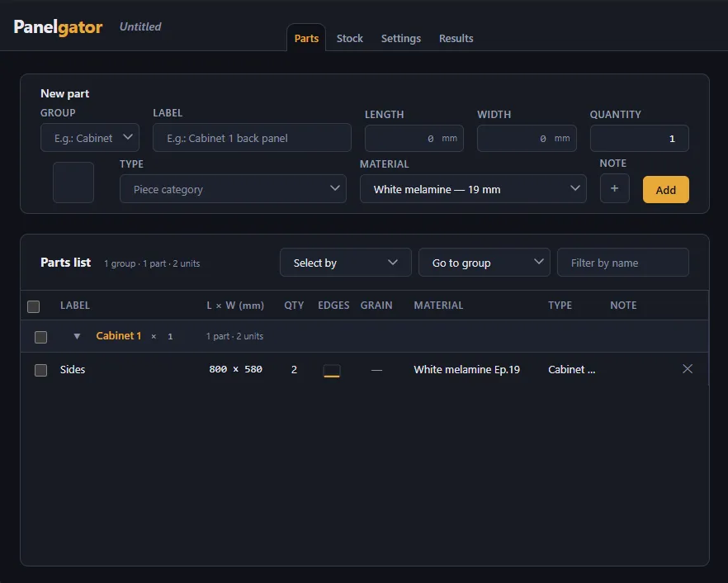Screen dimensions: 728x583
Task: Tick the select-all checkbox in the header
Action: (x=33, y=306)
